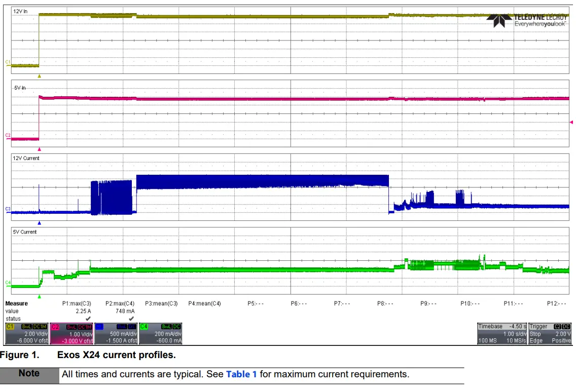
Task: Click the Teledyne LeCroy logo
Action: point(527,20)
